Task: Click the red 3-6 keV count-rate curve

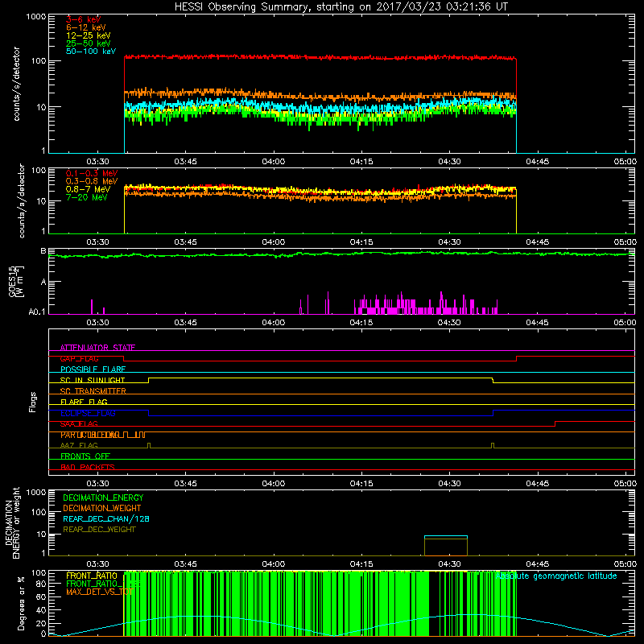Action: point(320,57)
